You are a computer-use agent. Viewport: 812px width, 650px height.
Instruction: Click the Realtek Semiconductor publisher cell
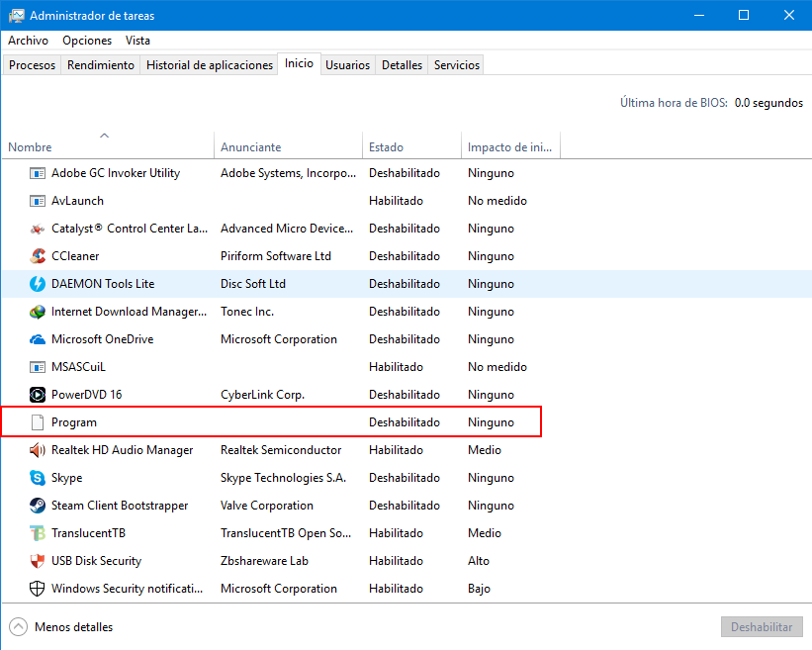pos(281,450)
